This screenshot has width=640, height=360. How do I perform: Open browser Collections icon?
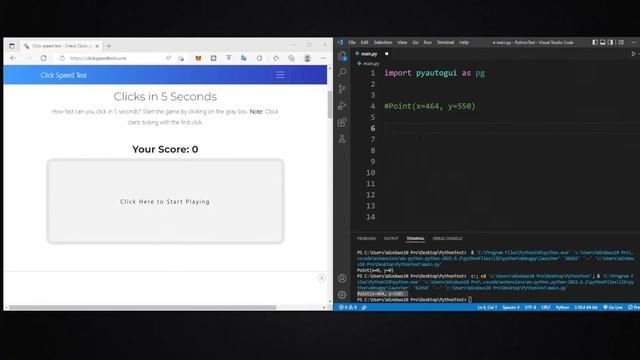tap(291, 58)
